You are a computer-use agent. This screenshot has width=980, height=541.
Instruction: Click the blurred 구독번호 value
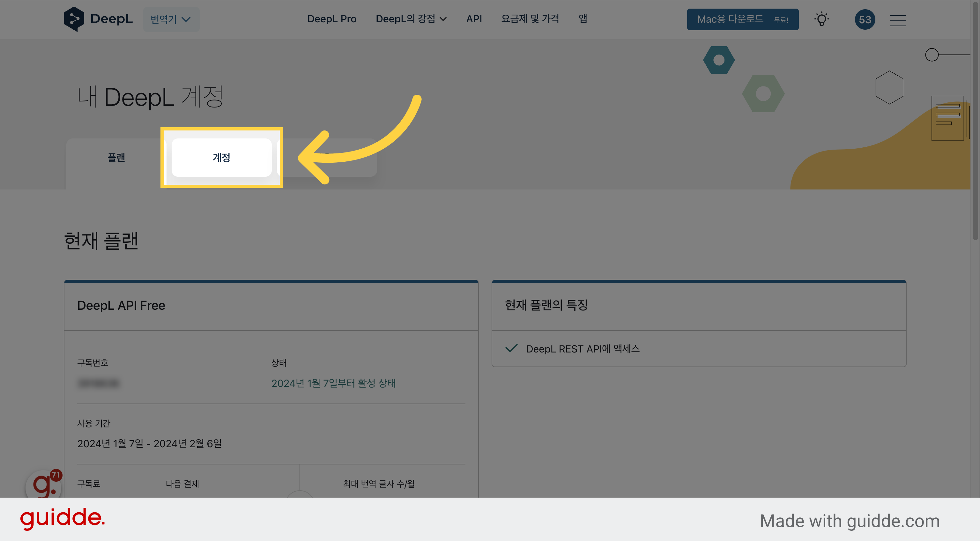tap(98, 383)
